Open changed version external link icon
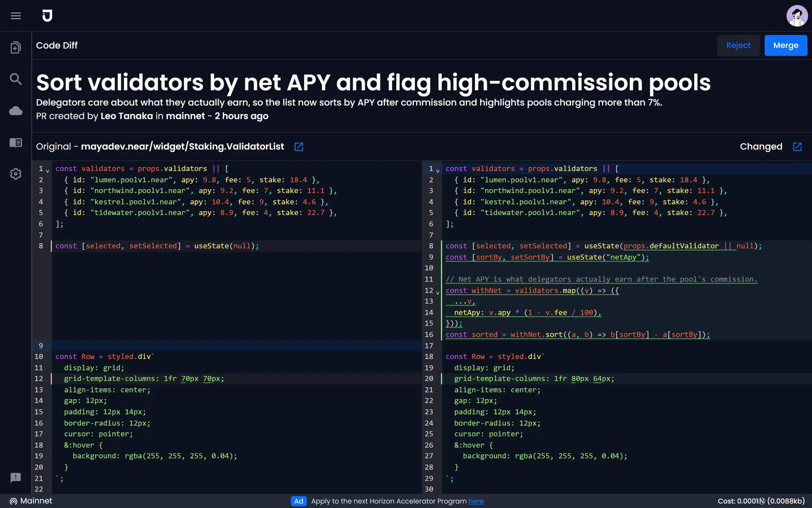 797,146
